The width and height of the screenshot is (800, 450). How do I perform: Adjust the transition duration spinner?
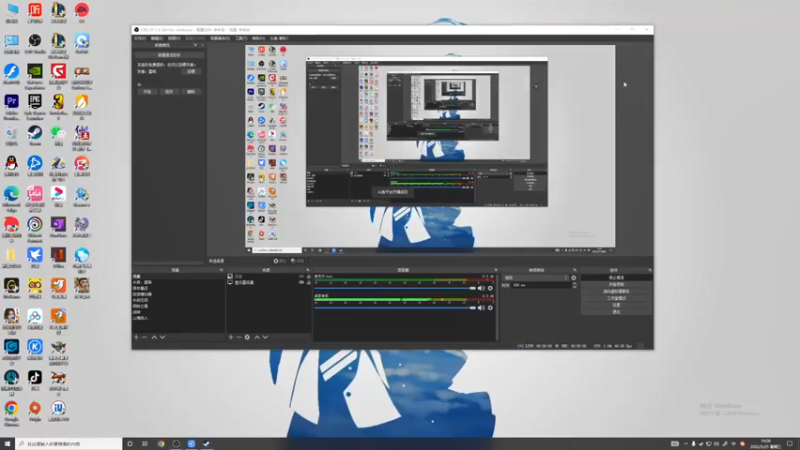pos(575,285)
